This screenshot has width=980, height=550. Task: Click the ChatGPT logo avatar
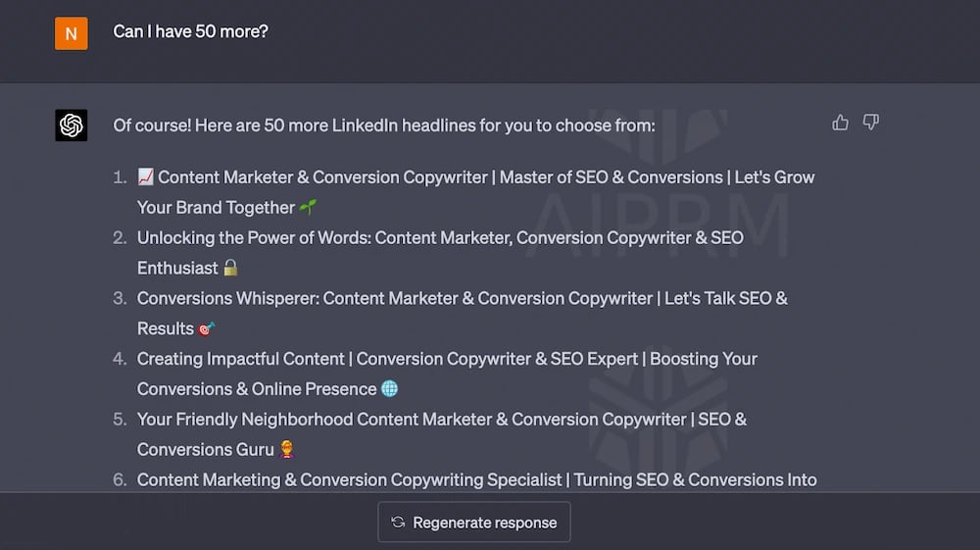pyautogui.click(x=72, y=125)
